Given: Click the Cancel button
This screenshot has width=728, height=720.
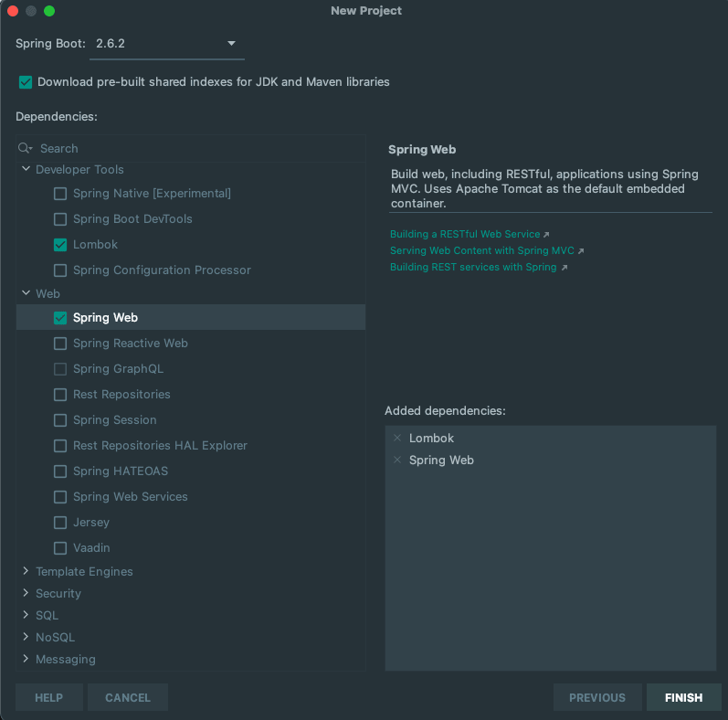Looking at the screenshot, I should pyautogui.click(x=128, y=697).
